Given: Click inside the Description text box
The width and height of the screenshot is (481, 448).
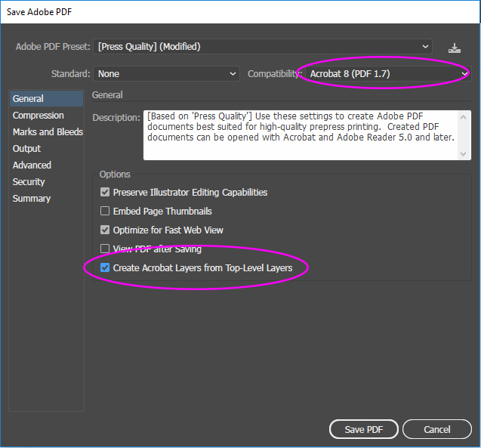Looking at the screenshot, I should (301, 135).
